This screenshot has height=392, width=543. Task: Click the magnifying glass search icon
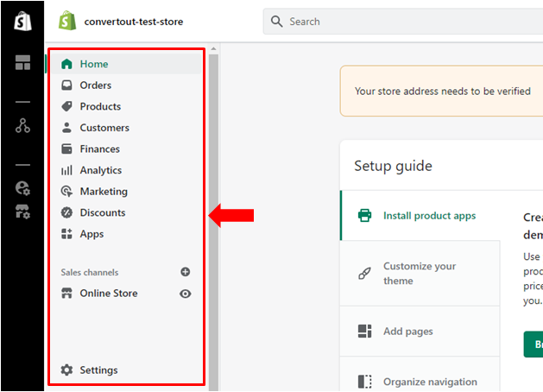click(276, 21)
